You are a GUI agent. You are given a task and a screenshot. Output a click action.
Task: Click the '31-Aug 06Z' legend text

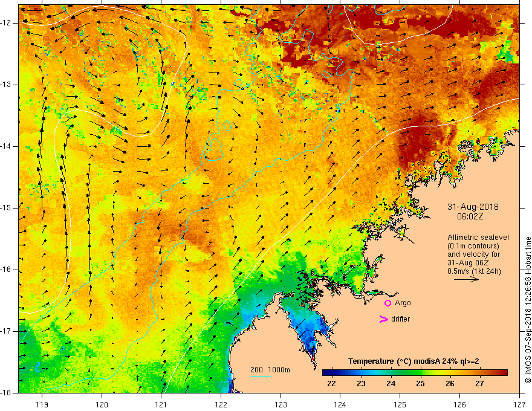coord(467,263)
